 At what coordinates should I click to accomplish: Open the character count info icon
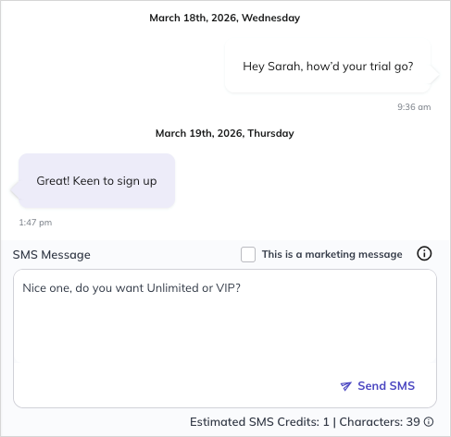pos(429,422)
